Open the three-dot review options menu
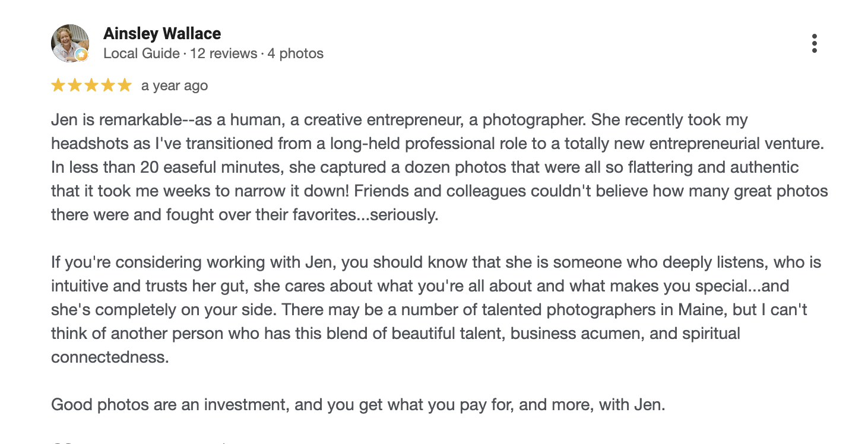868x444 pixels. (814, 43)
